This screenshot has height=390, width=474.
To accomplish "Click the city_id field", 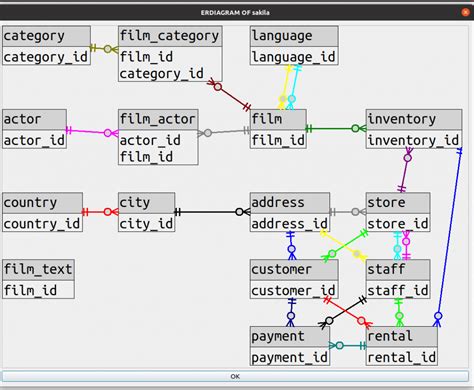I will (x=147, y=223).
